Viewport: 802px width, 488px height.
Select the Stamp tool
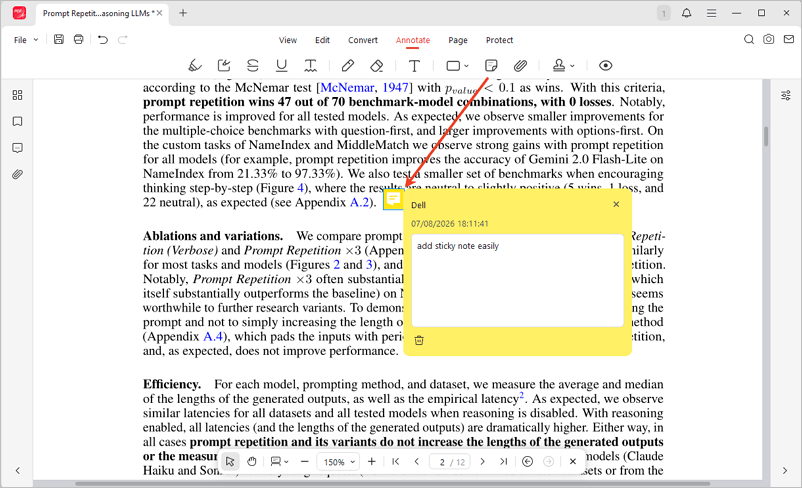click(x=559, y=65)
